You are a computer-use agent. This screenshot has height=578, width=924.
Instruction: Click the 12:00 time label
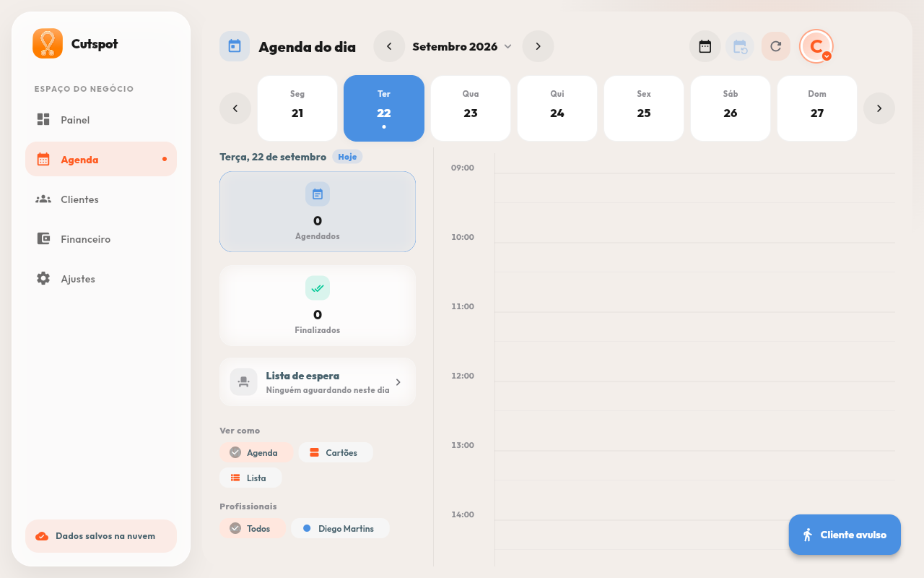pyautogui.click(x=463, y=376)
